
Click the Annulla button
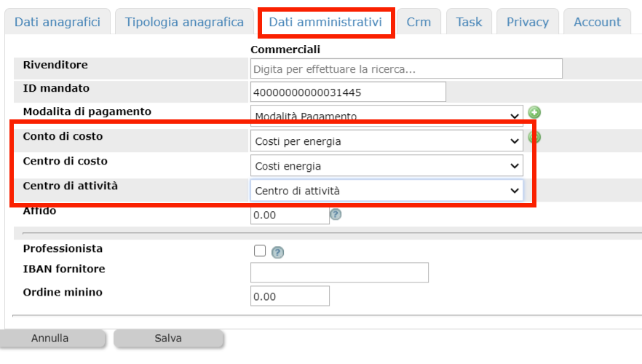tap(50, 339)
